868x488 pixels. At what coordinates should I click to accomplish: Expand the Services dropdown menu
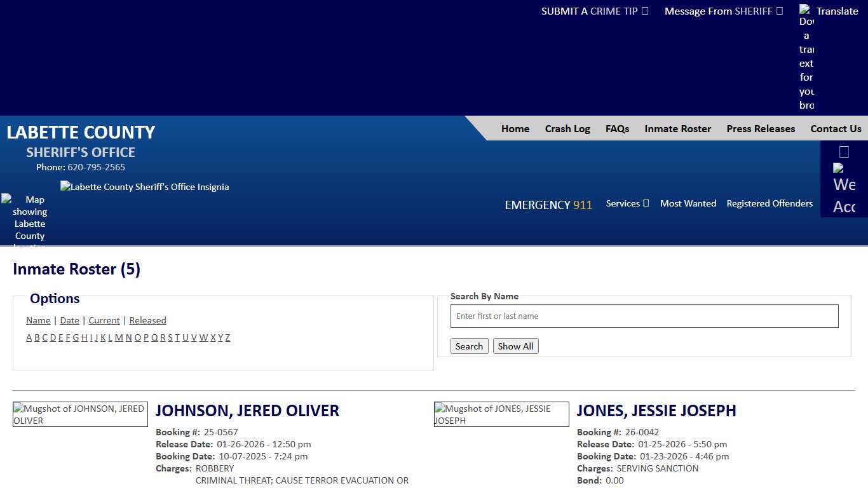[x=627, y=203]
